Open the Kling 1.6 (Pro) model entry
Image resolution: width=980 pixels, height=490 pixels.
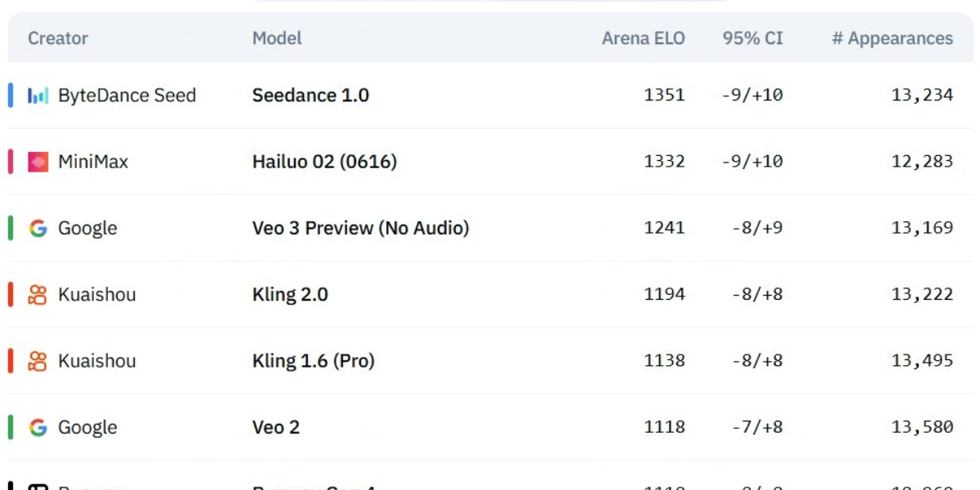pyautogui.click(x=314, y=361)
